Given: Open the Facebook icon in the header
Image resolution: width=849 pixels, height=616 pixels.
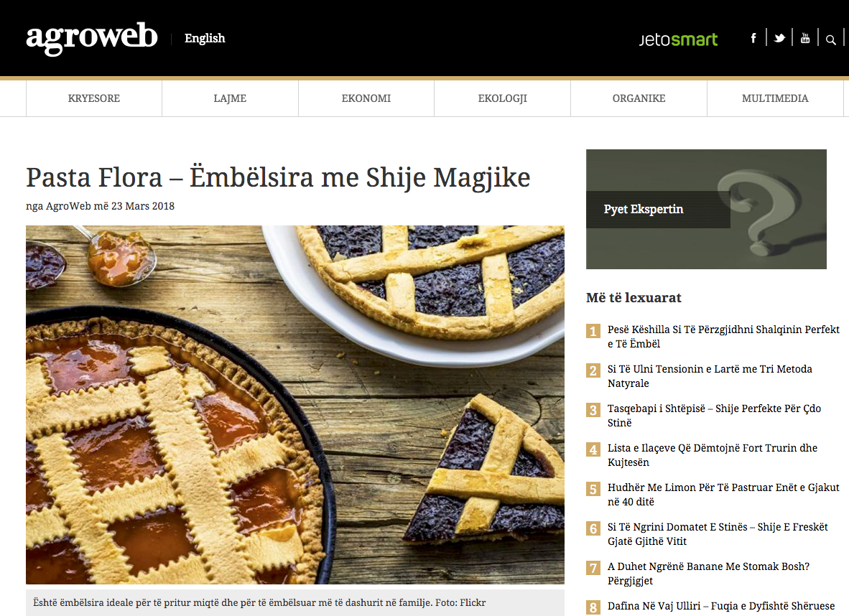Looking at the screenshot, I should point(753,38).
